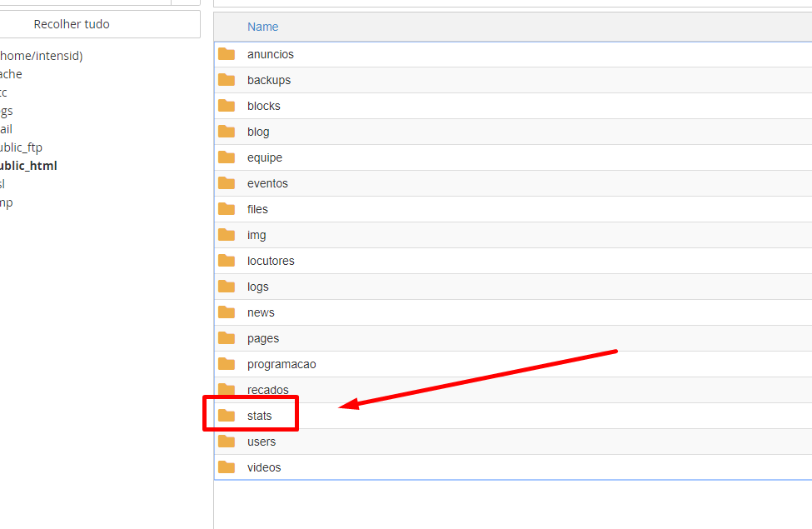Select public_ftp in the folder tree

pyautogui.click(x=21, y=147)
